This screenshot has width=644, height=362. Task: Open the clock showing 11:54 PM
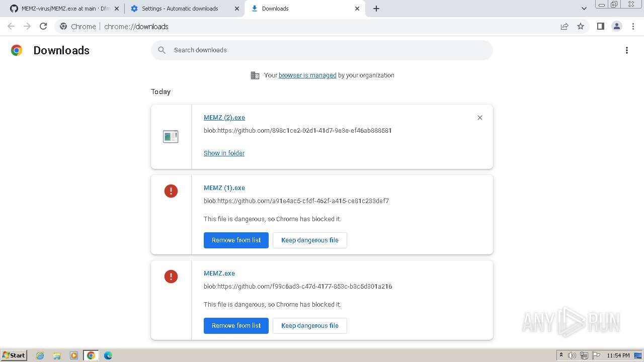[618, 355]
